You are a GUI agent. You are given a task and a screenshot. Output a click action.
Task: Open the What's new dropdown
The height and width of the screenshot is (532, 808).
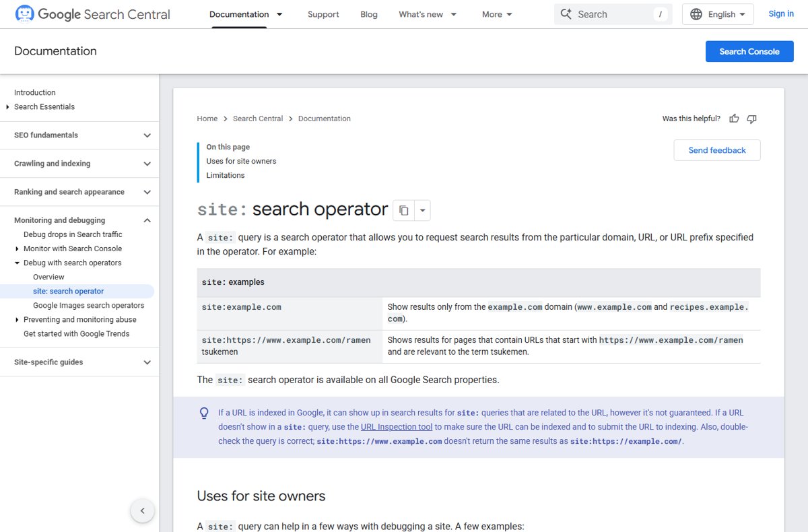click(x=428, y=14)
